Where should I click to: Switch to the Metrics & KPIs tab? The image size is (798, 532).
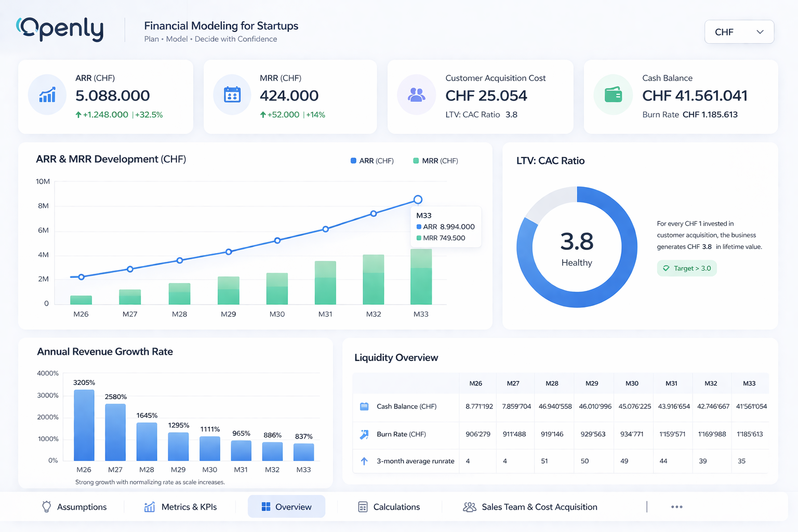(181, 507)
